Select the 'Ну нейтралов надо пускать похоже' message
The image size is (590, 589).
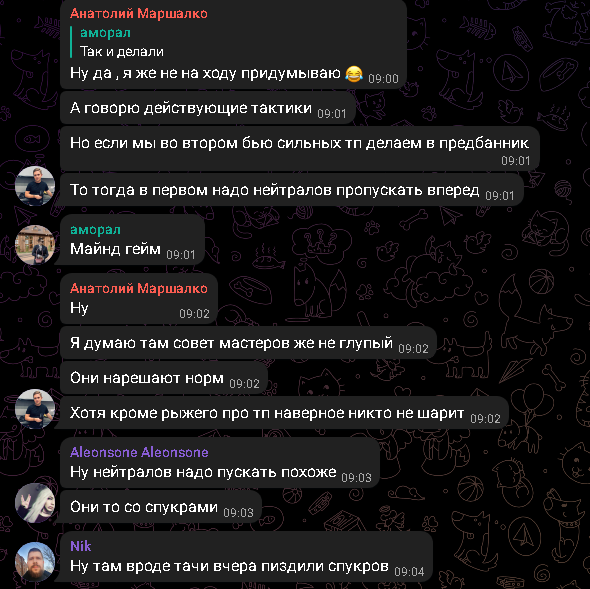220,463
